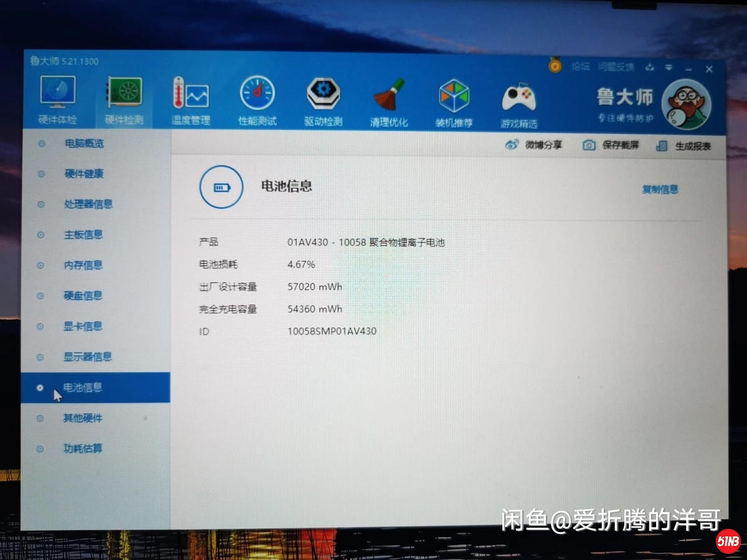This screenshot has height=560, width=747.
Task: Select 电池信息 in the sidebar
Action: point(95,388)
